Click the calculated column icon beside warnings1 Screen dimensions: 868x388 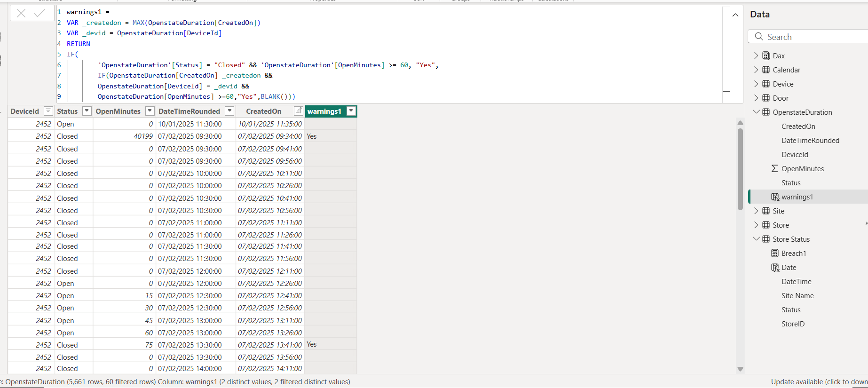click(775, 197)
